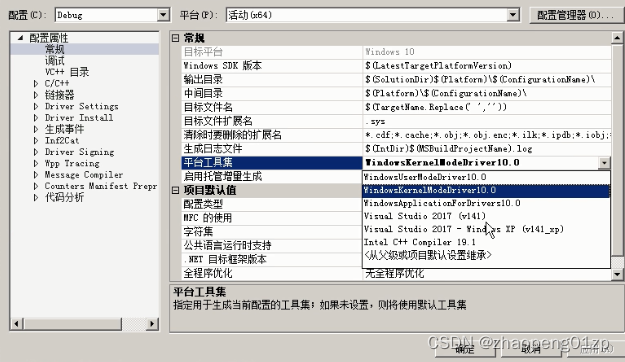This screenshot has width=625, height=362.
Task: Choose Visual Studio 2017 Windows XP (v141_xp)
Action: (x=486, y=229)
